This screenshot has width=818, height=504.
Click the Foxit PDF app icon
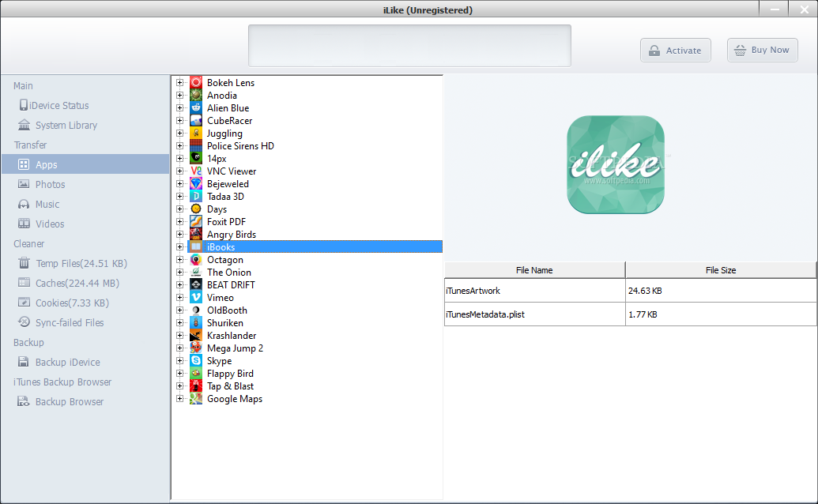[196, 221]
